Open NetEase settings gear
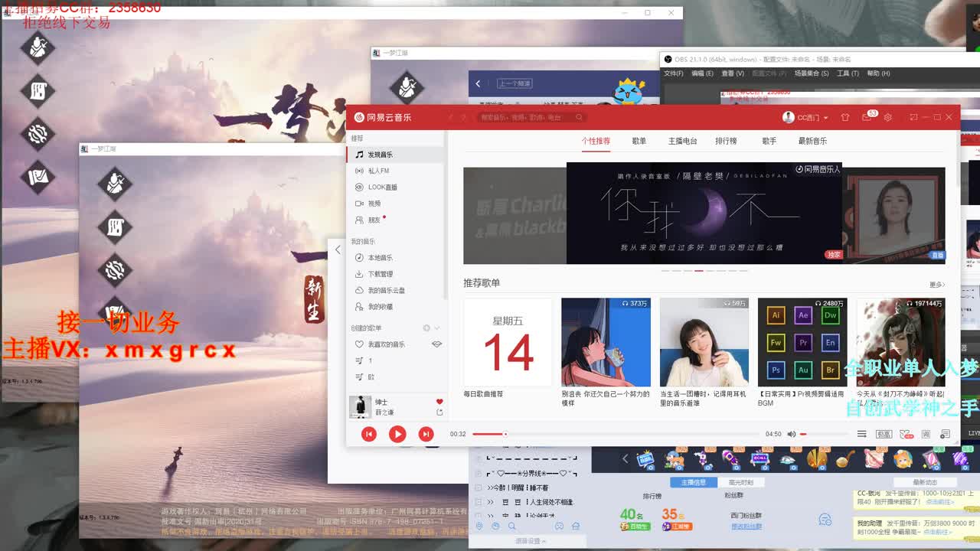Viewport: 980px width, 551px height. coord(888,117)
